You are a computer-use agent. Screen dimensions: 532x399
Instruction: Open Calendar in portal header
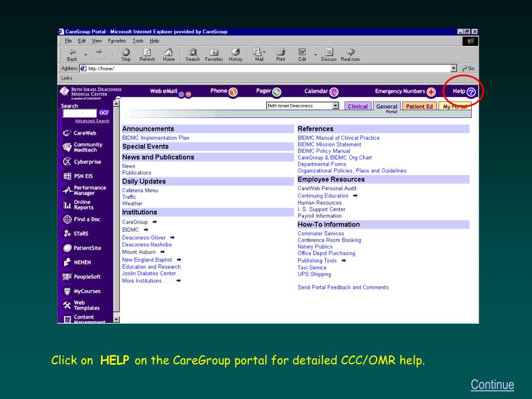321,91
